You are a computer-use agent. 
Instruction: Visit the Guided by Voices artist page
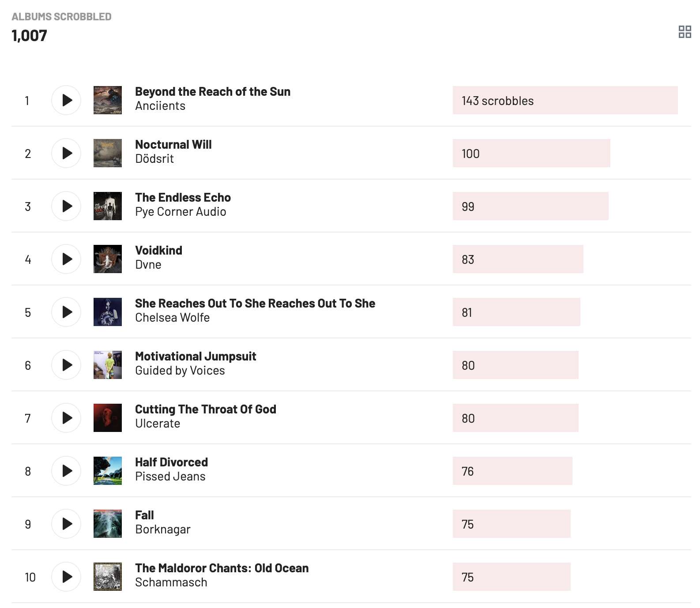[x=180, y=371]
